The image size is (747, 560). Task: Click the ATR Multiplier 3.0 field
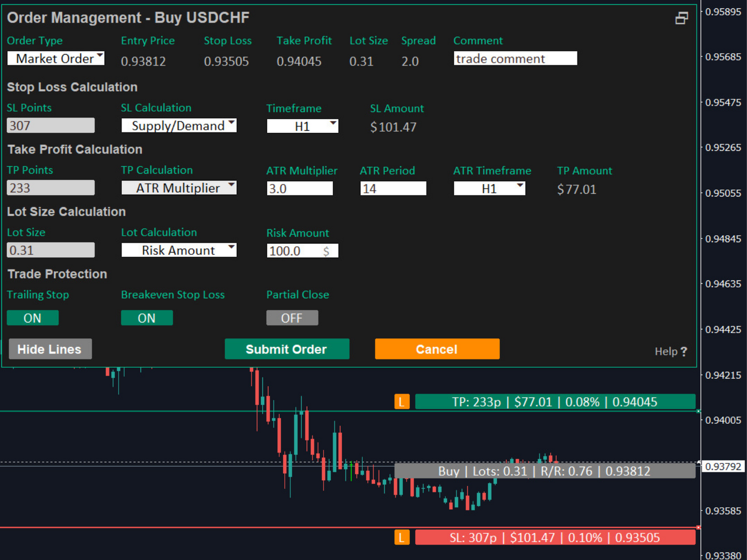pos(300,189)
